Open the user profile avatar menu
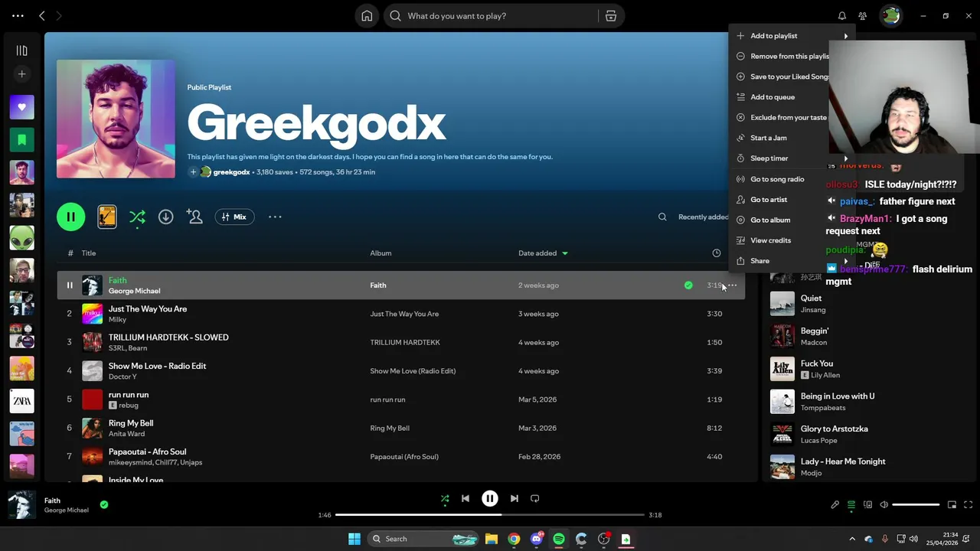Screen dimensions: 980x551 (x=890, y=16)
